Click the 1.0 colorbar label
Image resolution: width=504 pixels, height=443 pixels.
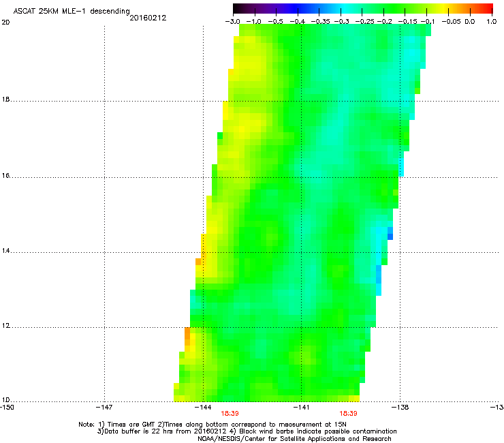492,22
